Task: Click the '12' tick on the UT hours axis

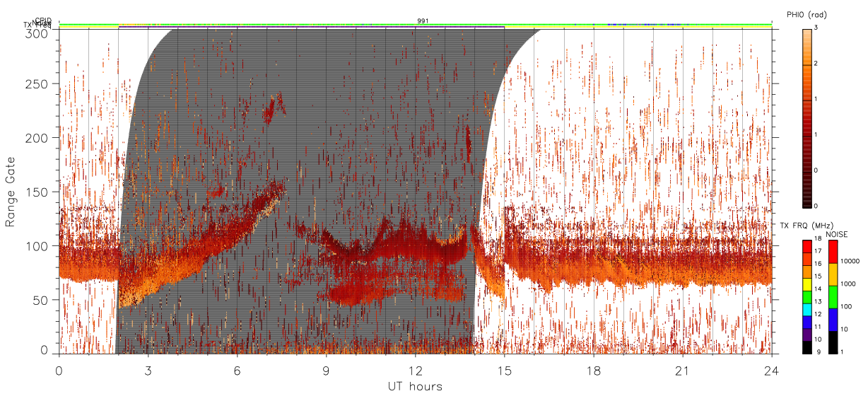Action: pos(415,370)
